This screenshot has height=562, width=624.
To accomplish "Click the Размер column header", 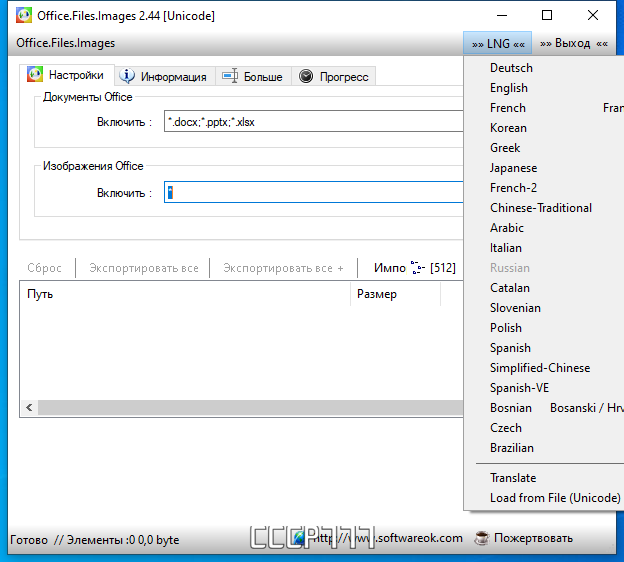I will [x=396, y=294].
